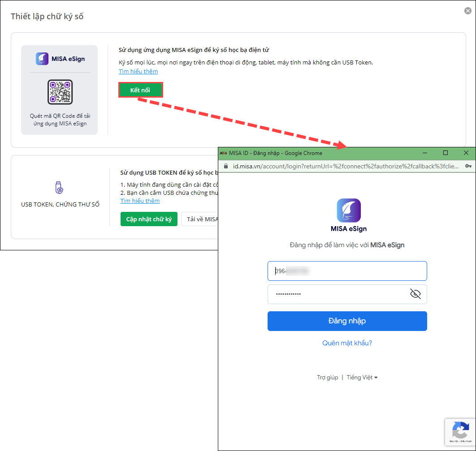Maximize the MISA ID Chrome window

point(446,153)
